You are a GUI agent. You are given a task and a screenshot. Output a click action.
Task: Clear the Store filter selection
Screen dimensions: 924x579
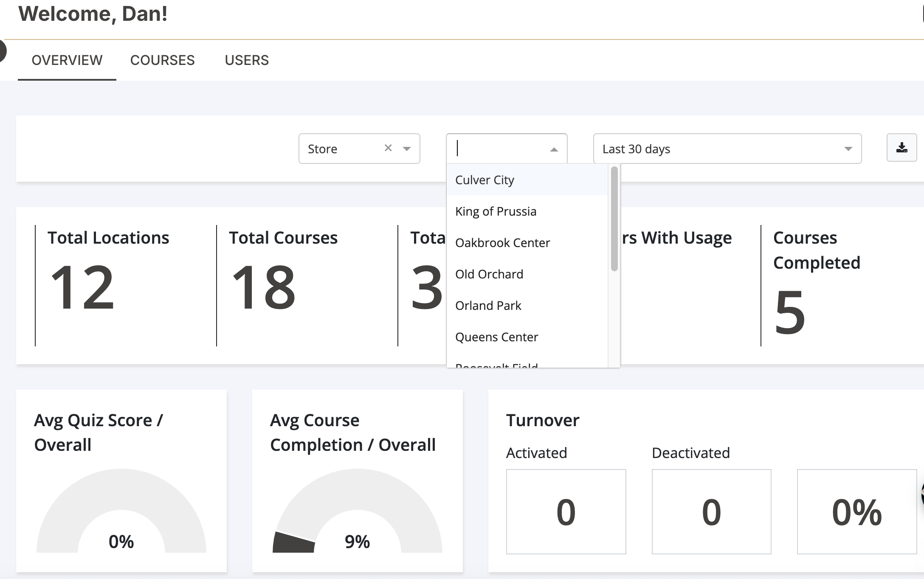388,148
